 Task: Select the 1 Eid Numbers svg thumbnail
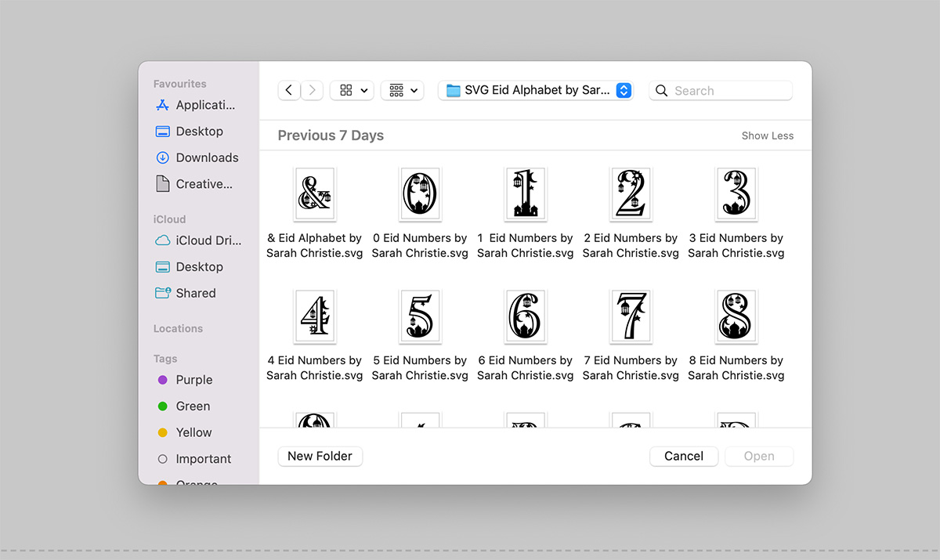[x=525, y=193]
